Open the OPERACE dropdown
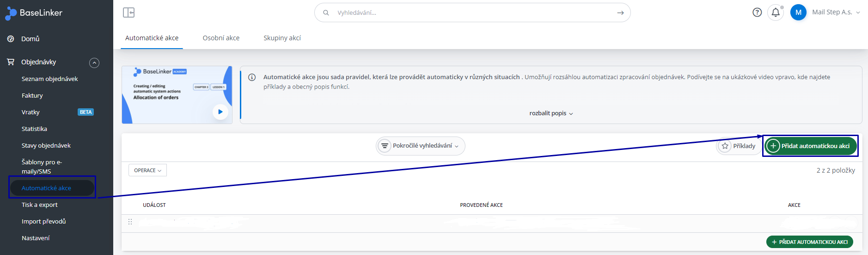The image size is (868, 255). point(147,170)
